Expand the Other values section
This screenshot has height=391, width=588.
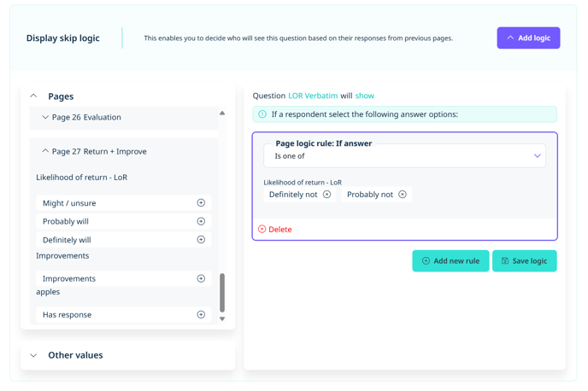(x=33, y=355)
